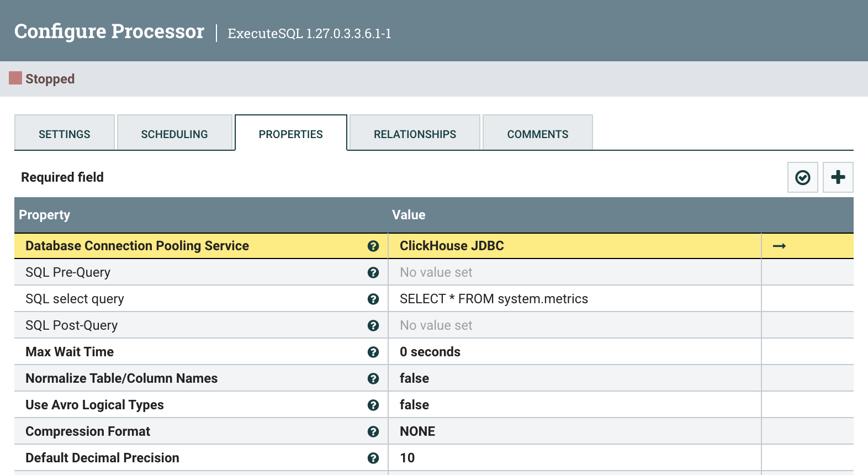Change Compression Format NONE value
The image size is (868, 475).
pos(575,431)
